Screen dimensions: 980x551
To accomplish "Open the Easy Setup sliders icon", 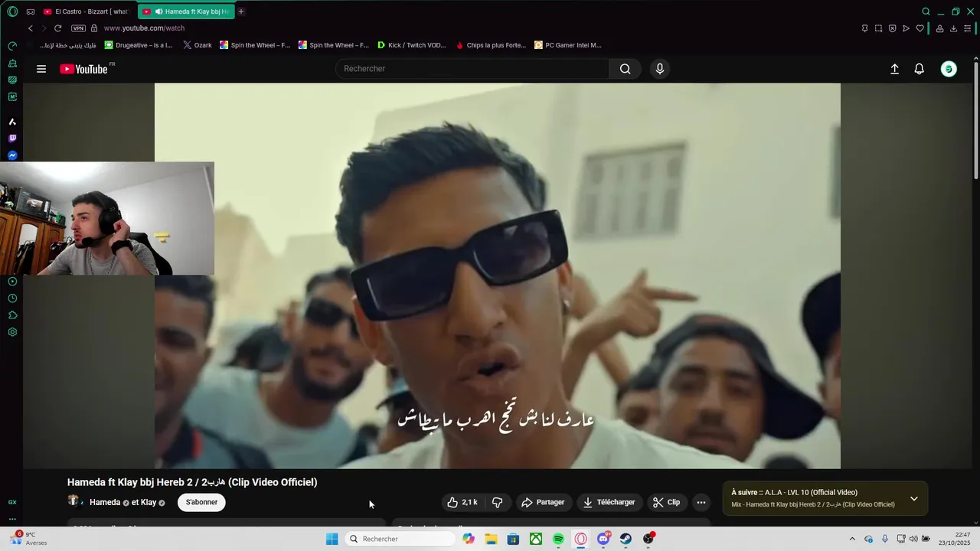I will [968, 28].
